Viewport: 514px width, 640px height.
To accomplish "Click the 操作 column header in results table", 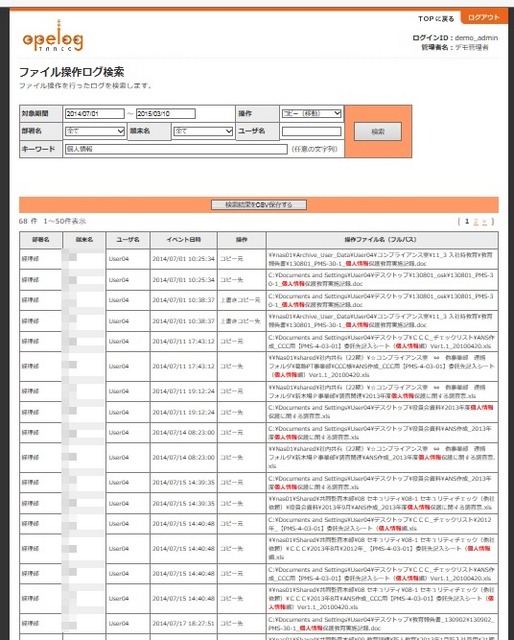I will pos(242,240).
